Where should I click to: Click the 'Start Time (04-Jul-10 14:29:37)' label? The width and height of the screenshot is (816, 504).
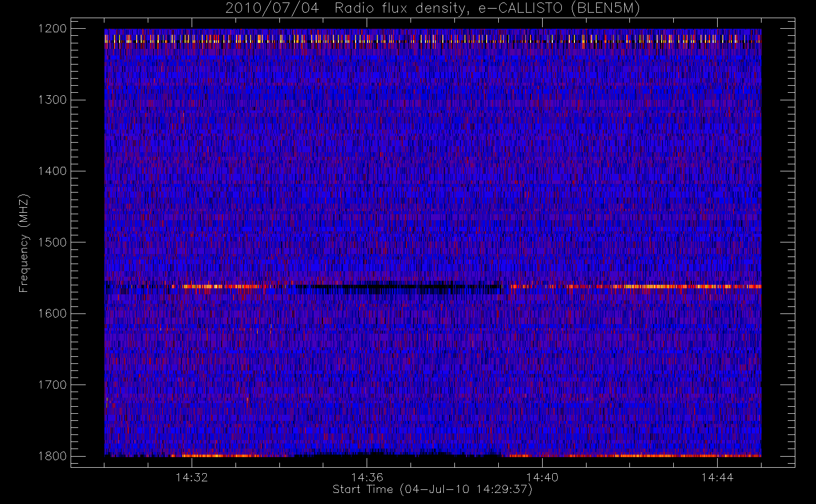tap(432, 489)
